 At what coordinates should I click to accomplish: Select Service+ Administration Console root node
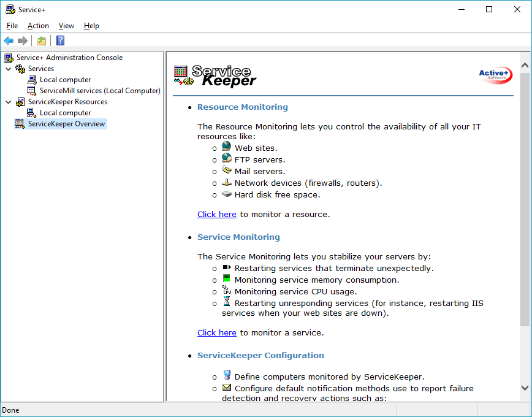(x=69, y=58)
